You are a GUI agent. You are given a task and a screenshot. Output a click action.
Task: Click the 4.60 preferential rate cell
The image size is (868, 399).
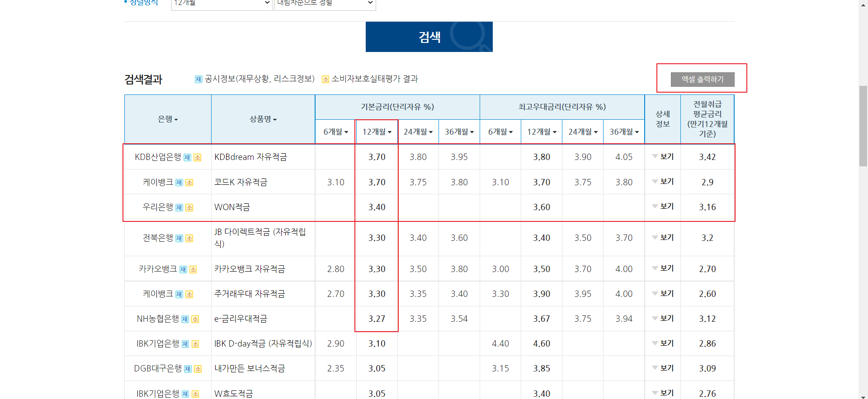pos(542,343)
